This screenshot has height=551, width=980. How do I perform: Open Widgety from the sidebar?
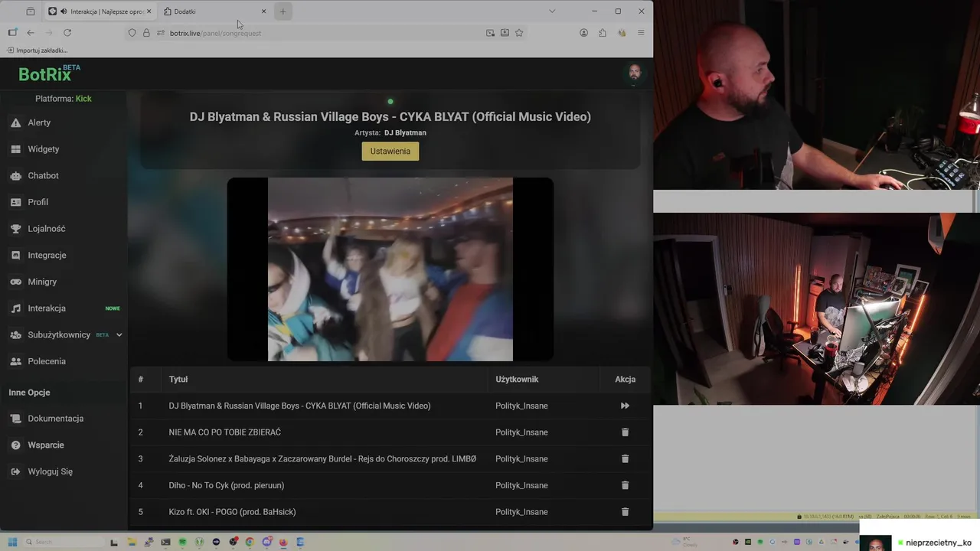coord(43,149)
